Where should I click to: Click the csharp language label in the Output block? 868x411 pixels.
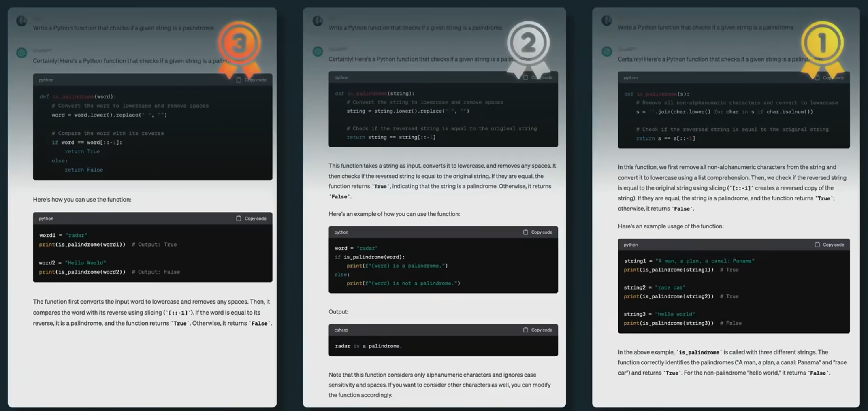[341, 330]
